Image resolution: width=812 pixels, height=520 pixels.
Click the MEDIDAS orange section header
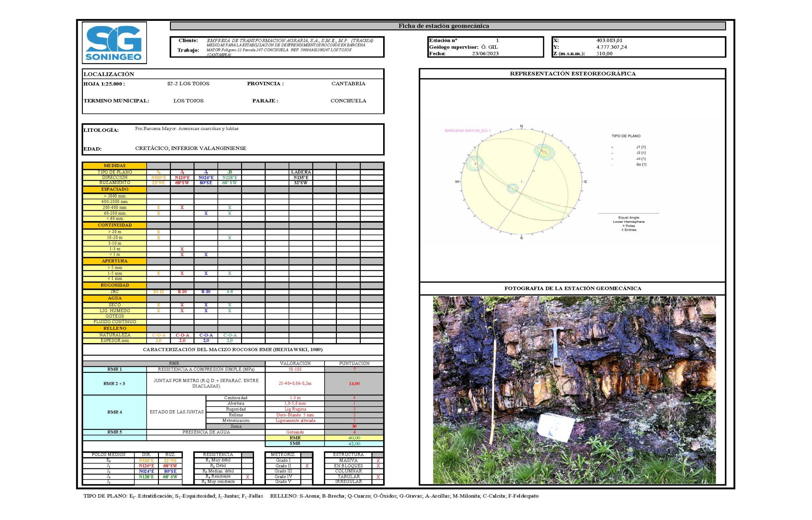115,166
